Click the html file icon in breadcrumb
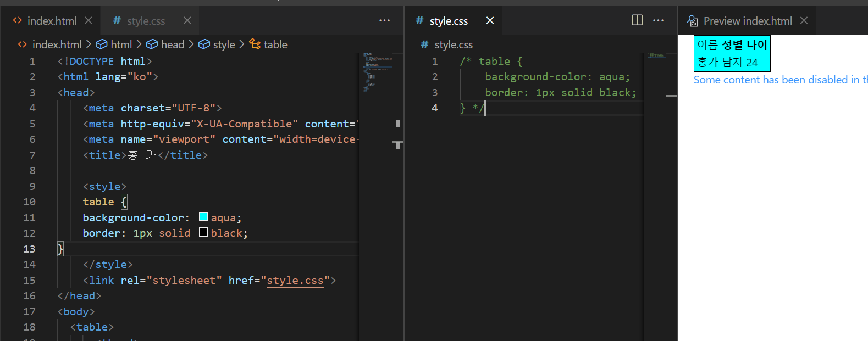 (x=23, y=44)
